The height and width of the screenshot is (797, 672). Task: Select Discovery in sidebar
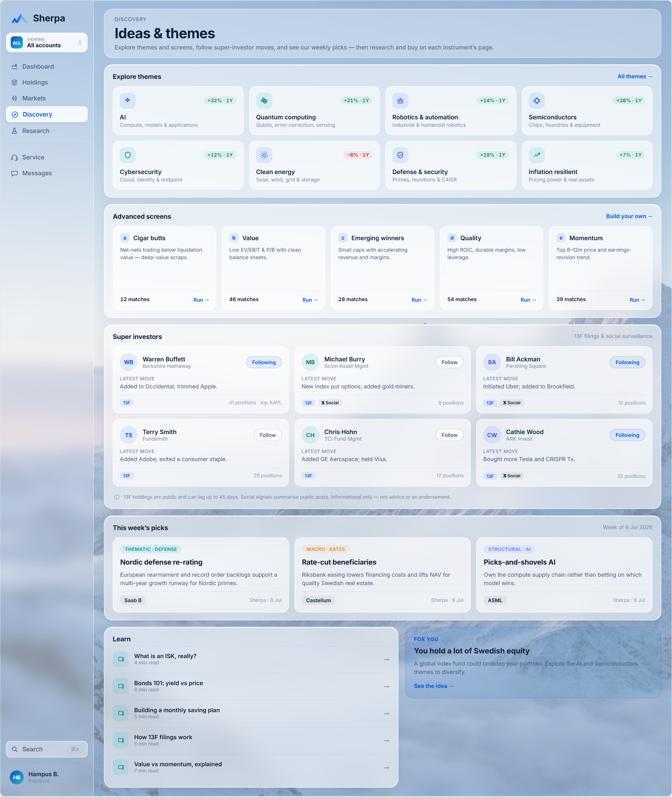47,114
